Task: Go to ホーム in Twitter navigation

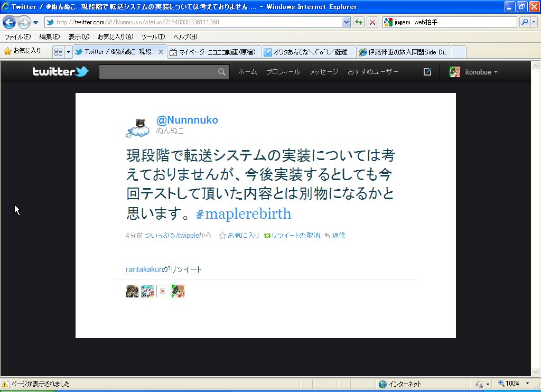Action: [247, 72]
